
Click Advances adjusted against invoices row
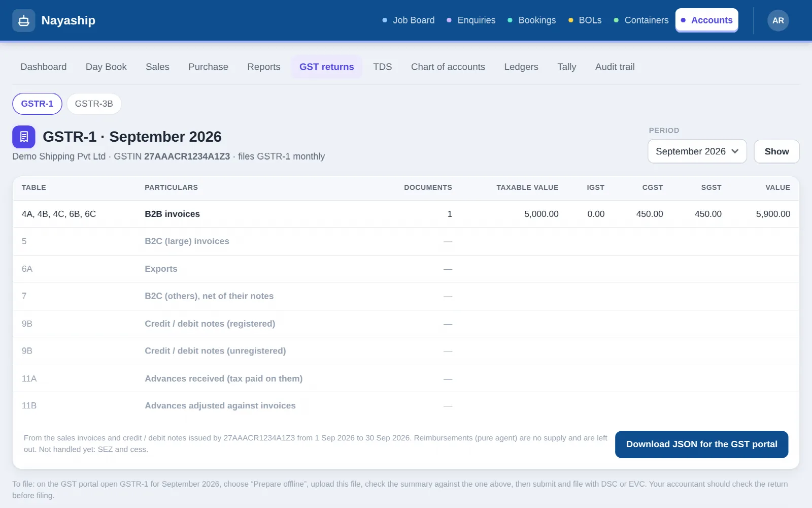click(406, 406)
